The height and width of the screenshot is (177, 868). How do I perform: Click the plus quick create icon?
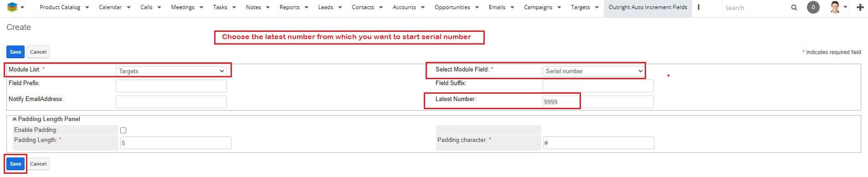860,7
